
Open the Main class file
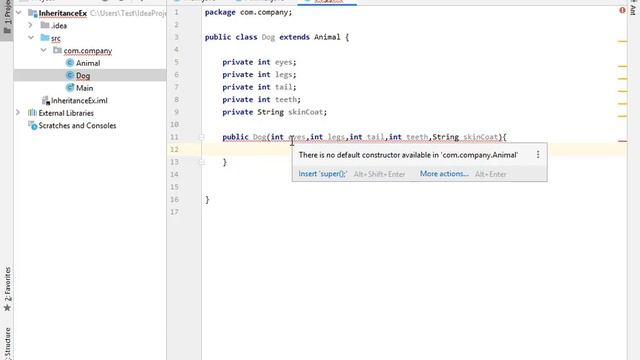tap(84, 88)
